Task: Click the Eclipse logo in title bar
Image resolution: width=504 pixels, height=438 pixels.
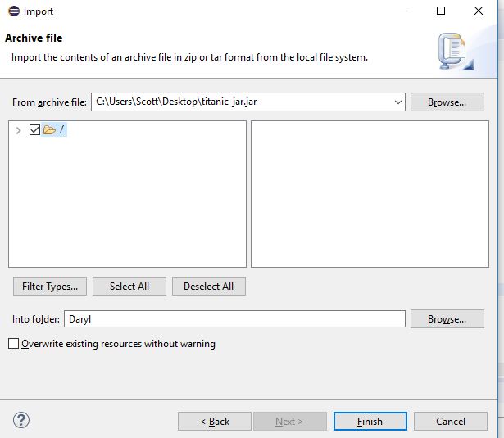Action: click(14, 11)
